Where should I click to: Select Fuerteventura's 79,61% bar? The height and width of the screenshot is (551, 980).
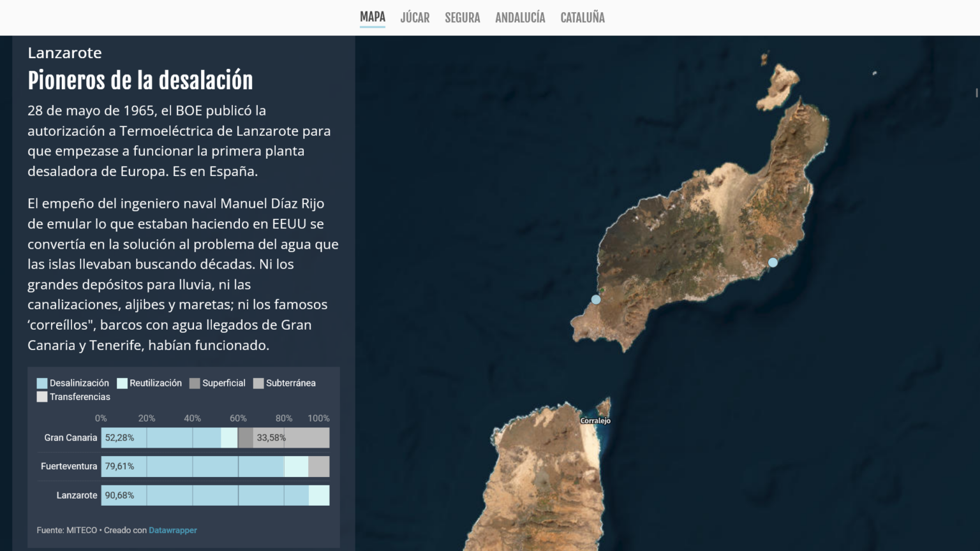coord(192,466)
